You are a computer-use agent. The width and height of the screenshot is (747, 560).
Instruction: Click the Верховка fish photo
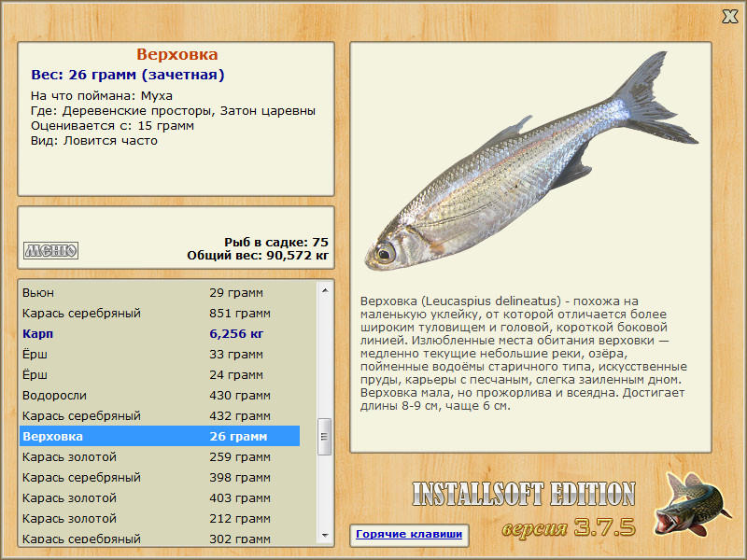point(531,161)
